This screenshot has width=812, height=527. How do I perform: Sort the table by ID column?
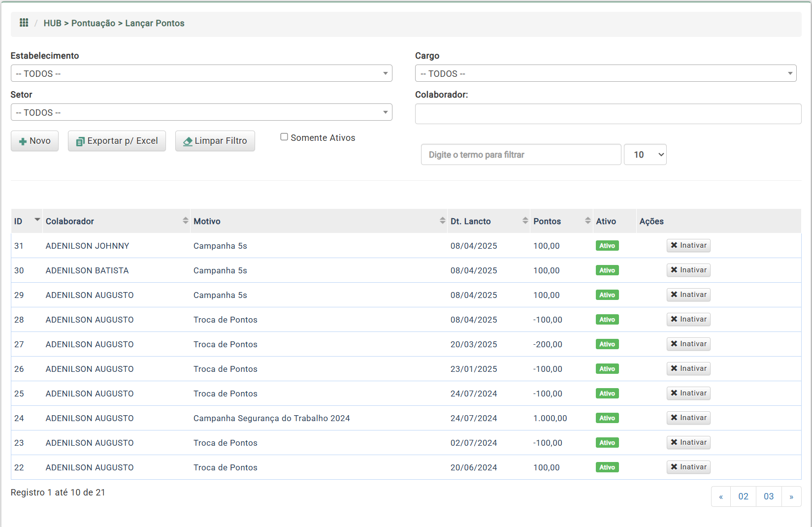point(27,221)
